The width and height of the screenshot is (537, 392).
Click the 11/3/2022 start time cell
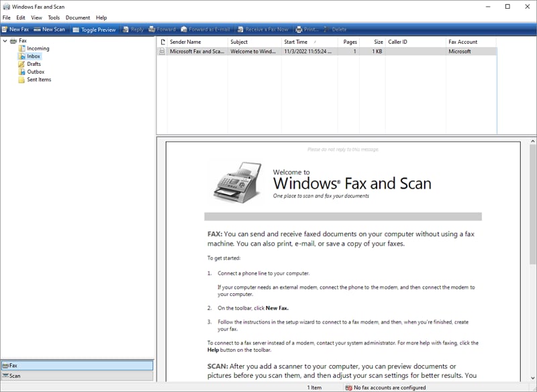click(x=308, y=52)
